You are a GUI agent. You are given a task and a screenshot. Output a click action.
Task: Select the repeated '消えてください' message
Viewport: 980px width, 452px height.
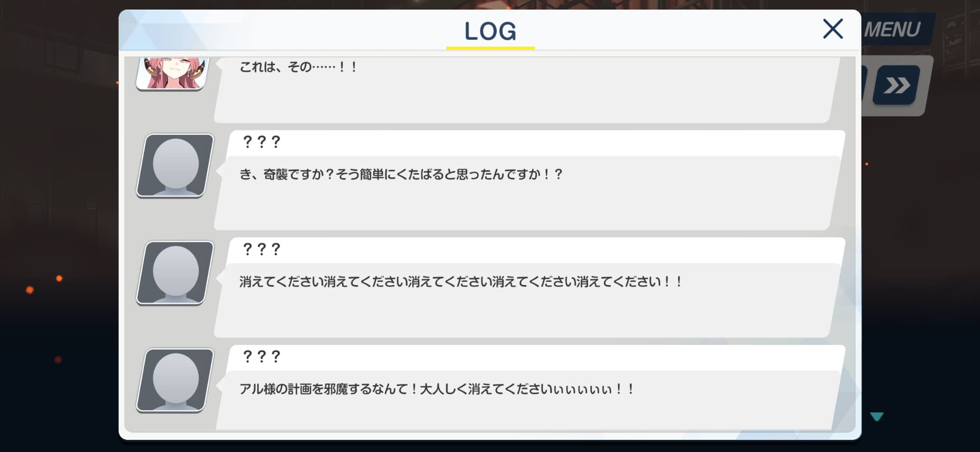pyautogui.click(x=461, y=282)
